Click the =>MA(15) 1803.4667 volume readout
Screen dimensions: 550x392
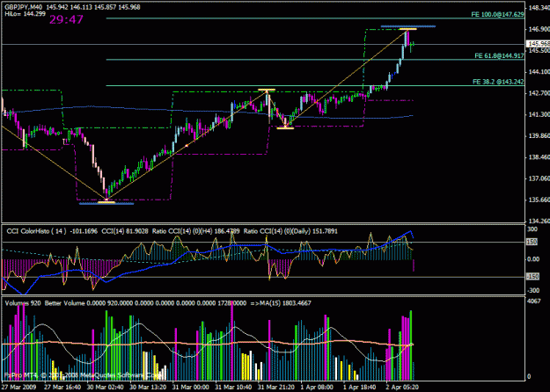(281, 303)
